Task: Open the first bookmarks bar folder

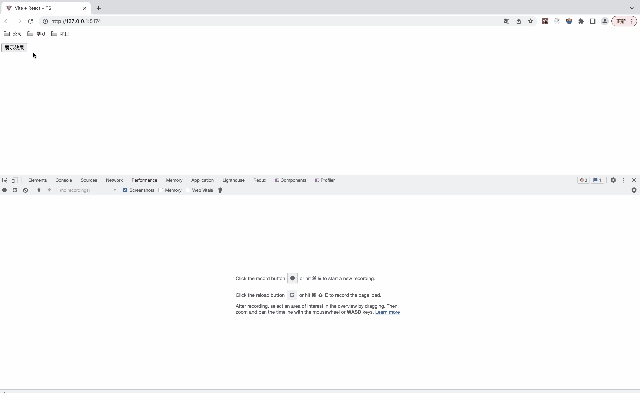Action: click(12, 34)
